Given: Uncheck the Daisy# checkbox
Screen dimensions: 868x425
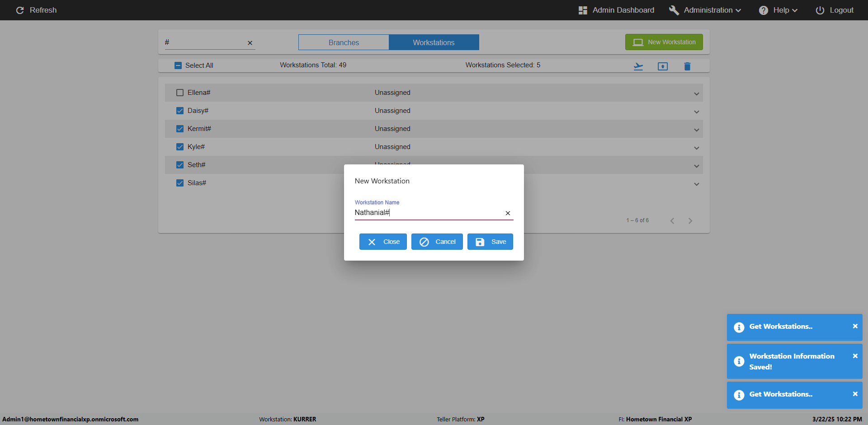Looking at the screenshot, I should 180,111.
